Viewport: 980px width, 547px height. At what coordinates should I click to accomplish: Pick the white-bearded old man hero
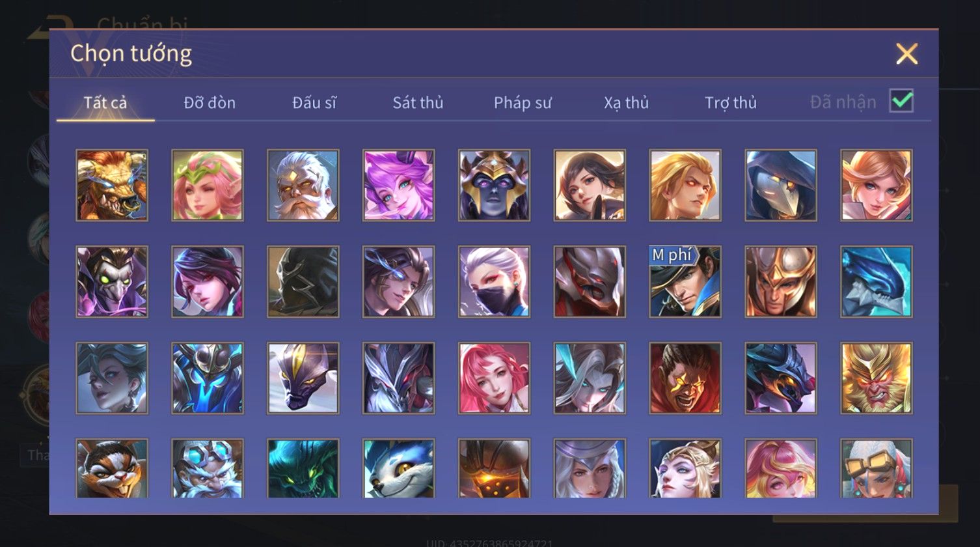(x=303, y=185)
